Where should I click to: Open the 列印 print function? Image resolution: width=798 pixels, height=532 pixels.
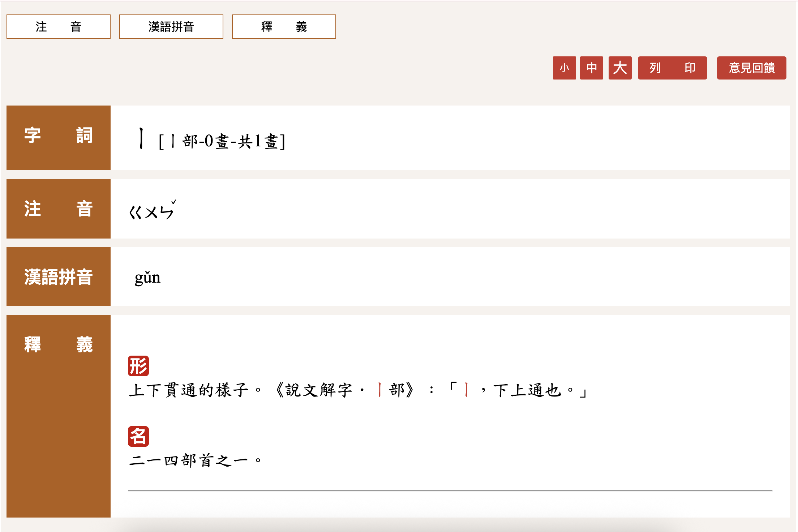pyautogui.click(x=672, y=68)
